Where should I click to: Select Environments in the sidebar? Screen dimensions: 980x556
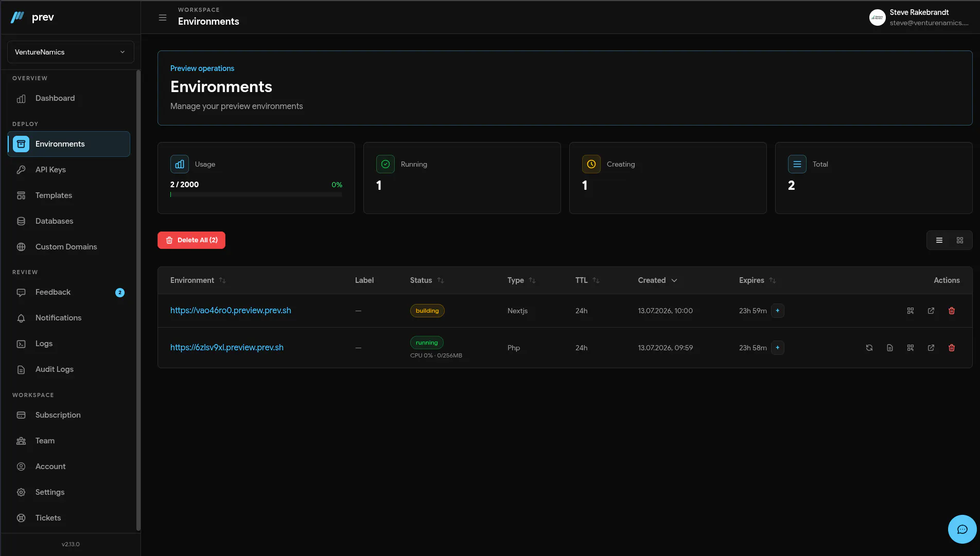click(x=69, y=144)
